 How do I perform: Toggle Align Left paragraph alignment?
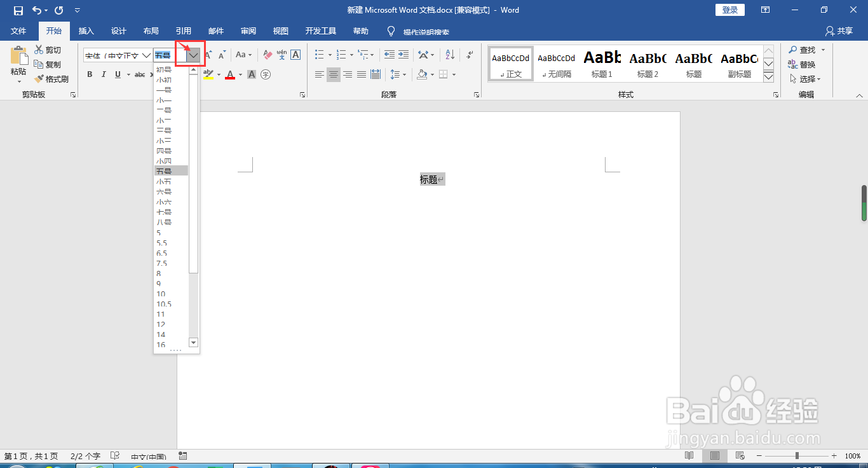[320, 74]
